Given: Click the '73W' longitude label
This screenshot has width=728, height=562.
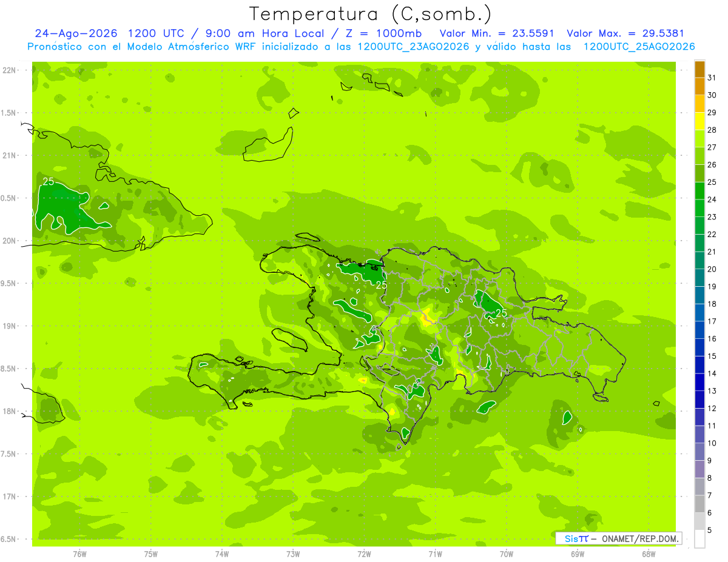Looking at the screenshot, I should (293, 554).
